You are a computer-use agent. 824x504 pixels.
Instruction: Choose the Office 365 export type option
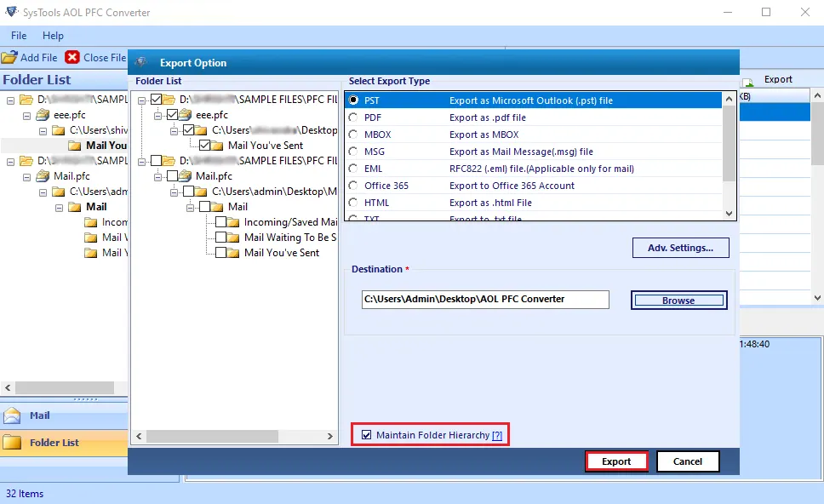pos(353,185)
